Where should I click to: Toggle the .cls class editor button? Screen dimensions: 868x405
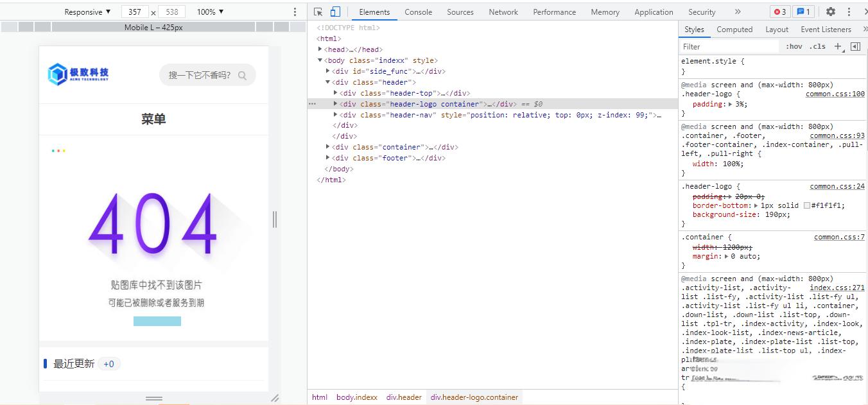point(817,46)
